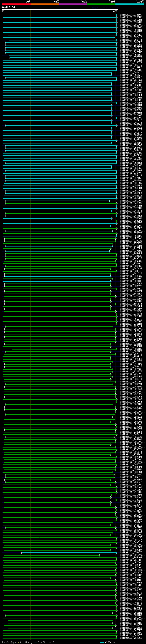Image resolution: width=146 pixels, height=644 pixels.
Task: Select hit label UniRef100_P29758
Action: [131, 598]
